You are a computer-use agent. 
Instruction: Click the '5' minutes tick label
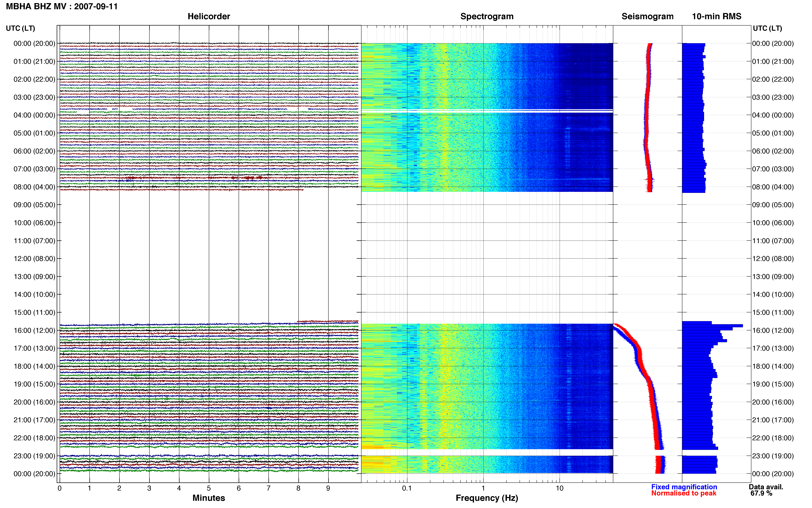[x=209, y=488]
